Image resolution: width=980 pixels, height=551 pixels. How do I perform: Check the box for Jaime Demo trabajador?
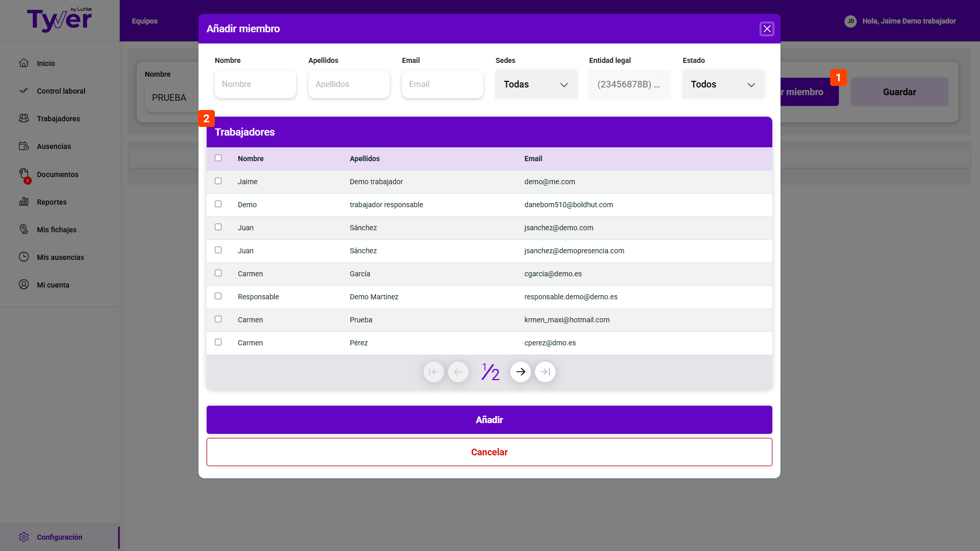218,181
